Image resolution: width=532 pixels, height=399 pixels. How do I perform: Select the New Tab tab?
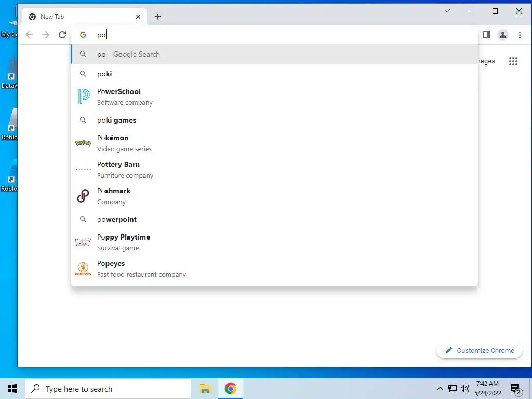(x=84, y=17)
